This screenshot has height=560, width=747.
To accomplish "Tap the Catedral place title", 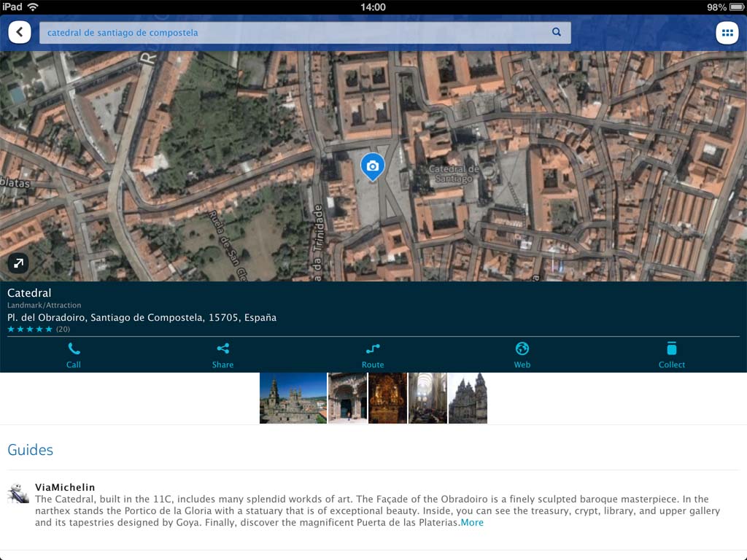I will point(29,293).
